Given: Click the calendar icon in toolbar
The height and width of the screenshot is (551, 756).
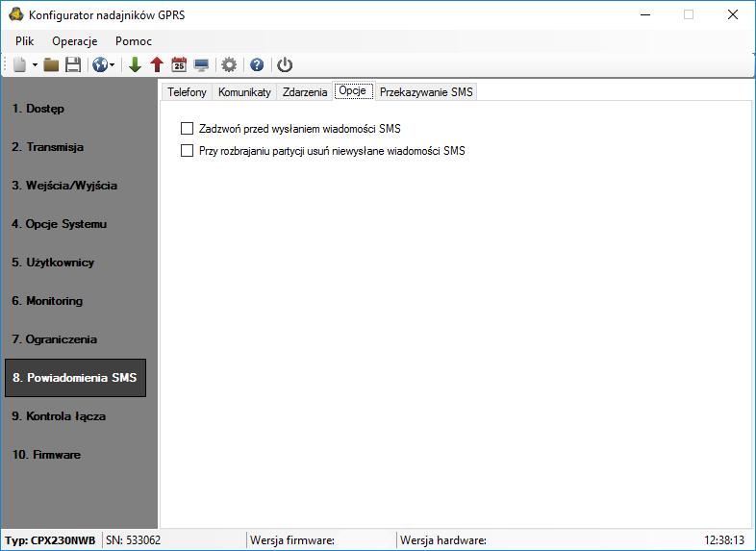Looking at the screenshot, I should click(x=179, y=64).
